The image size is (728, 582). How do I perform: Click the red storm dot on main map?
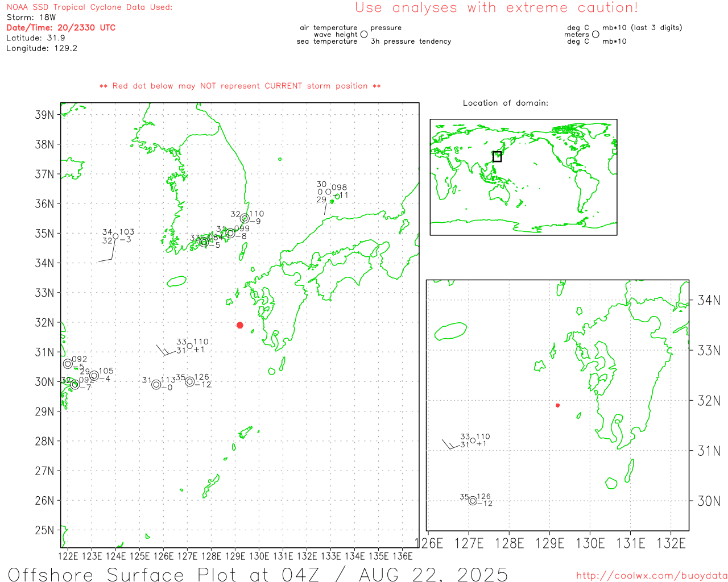pos(240,325)
